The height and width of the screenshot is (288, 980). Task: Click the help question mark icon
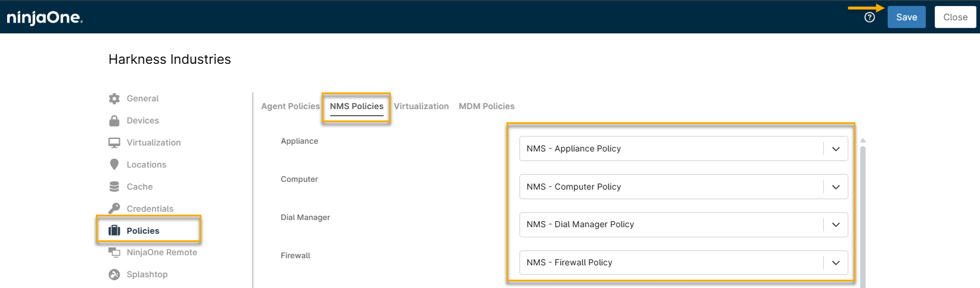869,17
